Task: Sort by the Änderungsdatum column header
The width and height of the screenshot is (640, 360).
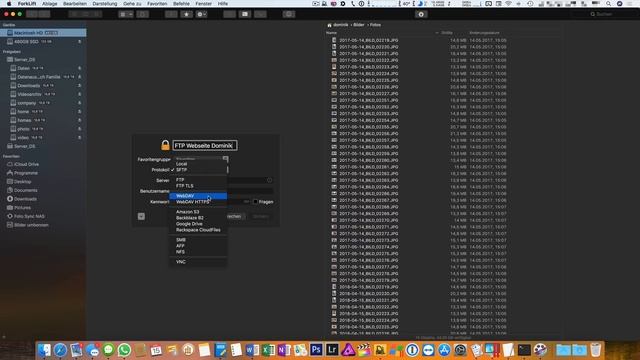Action: tap(484, 33)
